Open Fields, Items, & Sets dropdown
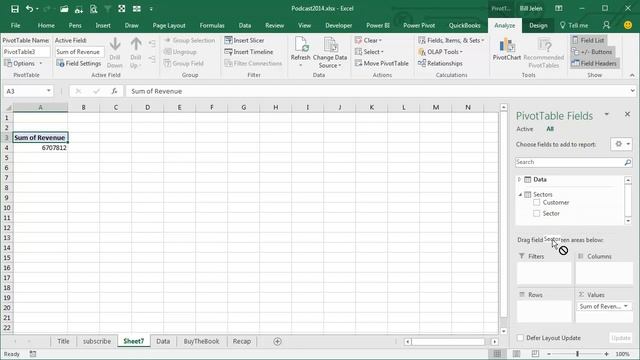Viewport: 640px width, 360px height. pyautogui.click(x=451, y=40)
